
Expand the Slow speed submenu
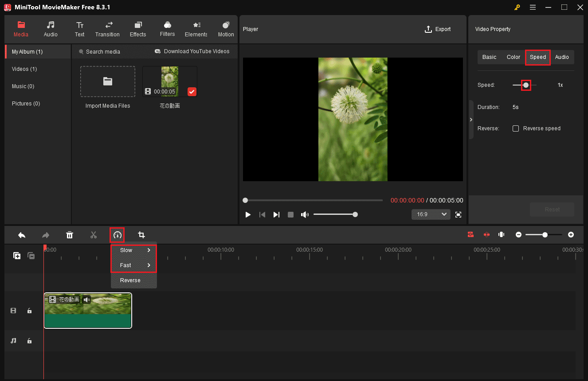(133, 250)
